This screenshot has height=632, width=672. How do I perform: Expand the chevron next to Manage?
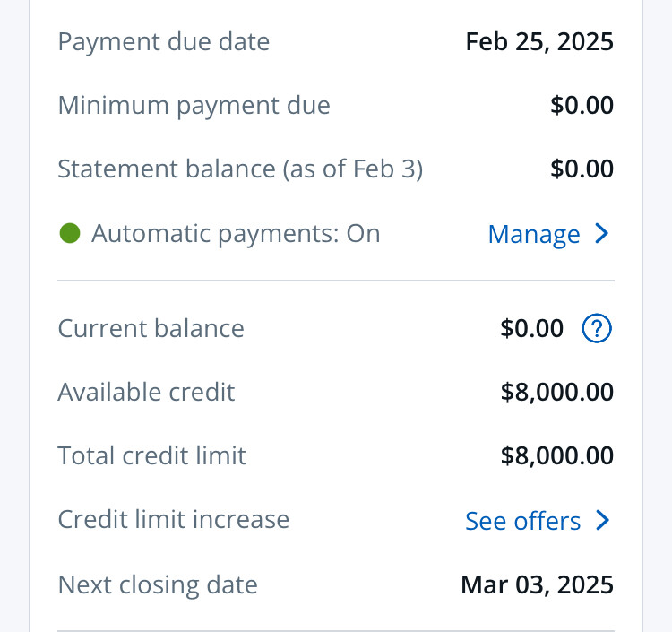click(602, 234)
